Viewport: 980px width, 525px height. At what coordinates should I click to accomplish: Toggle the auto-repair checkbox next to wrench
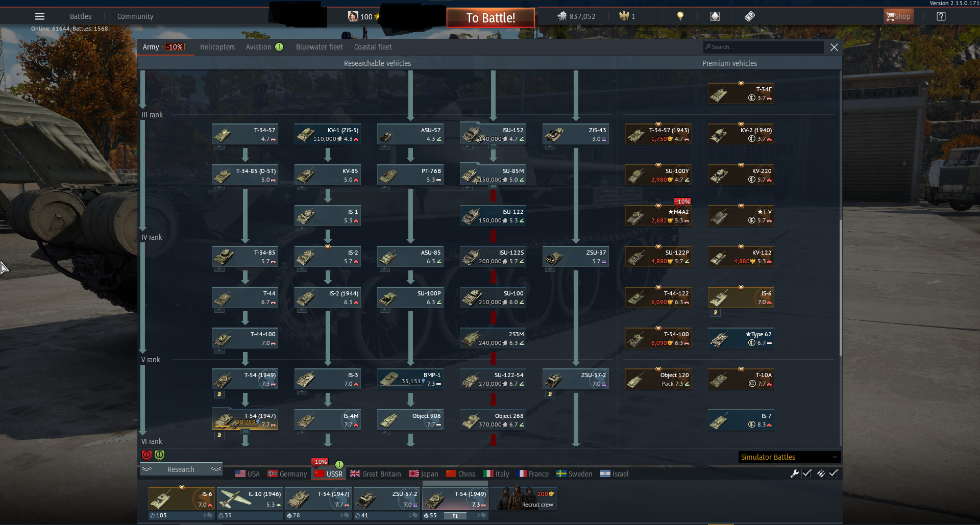click(x=807, y=473)
